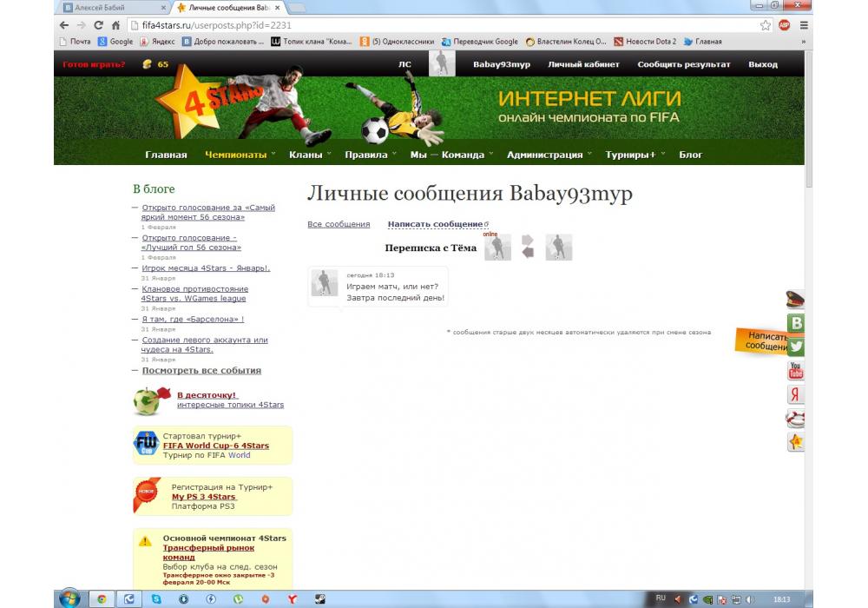Click the browser address bar

[434, 25]
